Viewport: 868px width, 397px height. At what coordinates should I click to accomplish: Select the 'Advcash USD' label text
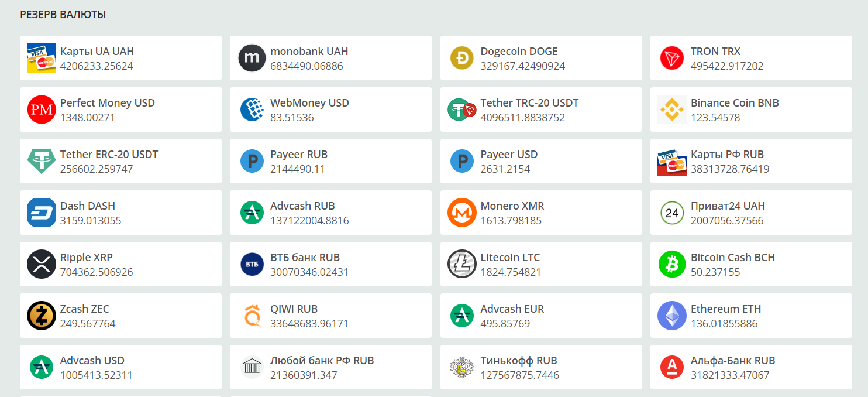point(92,360)
